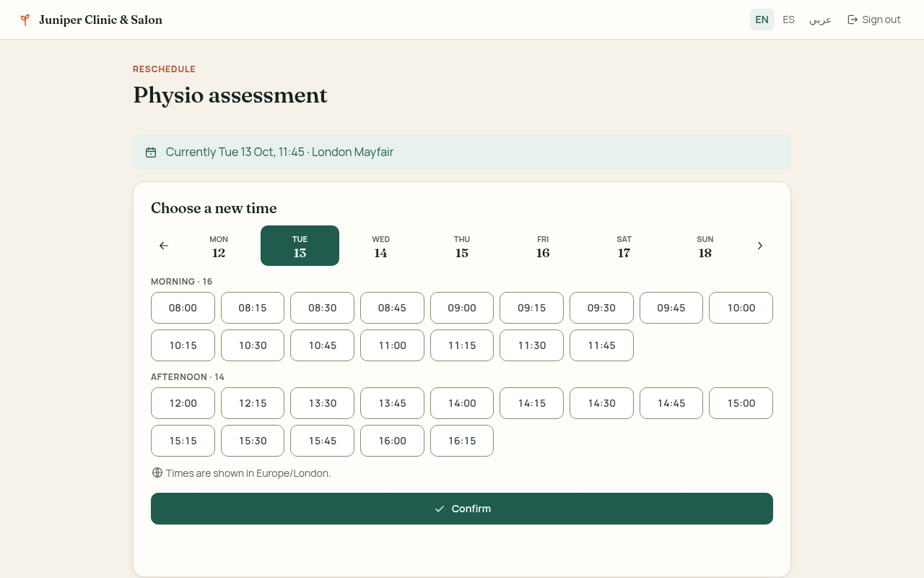Pick the 08:30 time slot
The width and height of the screenshot is (924, 578).
coord(323,308)
